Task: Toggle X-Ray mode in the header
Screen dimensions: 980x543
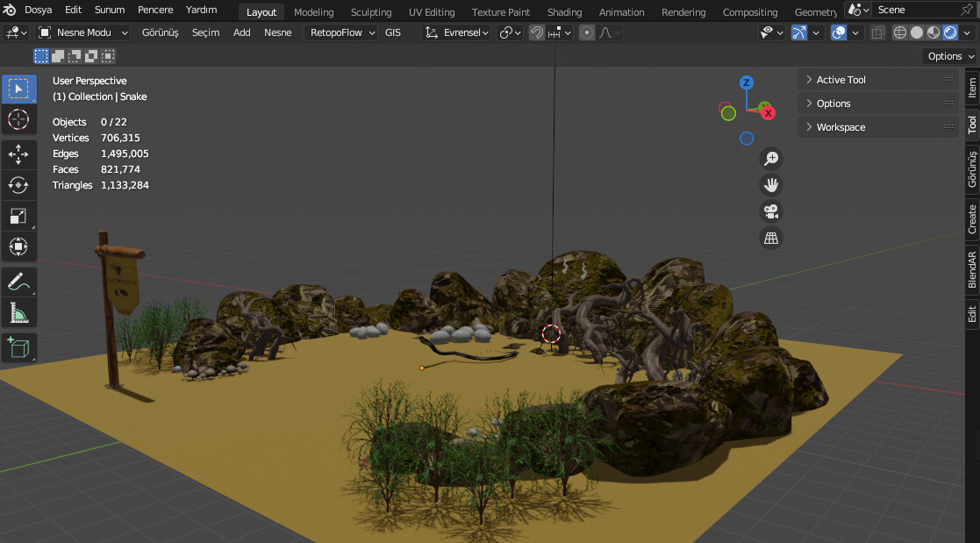Action: click(877, 32)
